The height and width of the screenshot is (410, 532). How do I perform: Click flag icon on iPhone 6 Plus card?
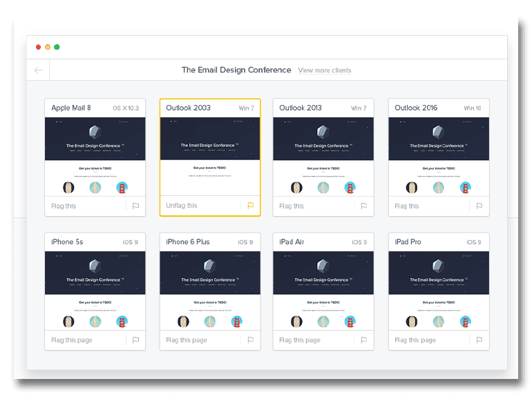point(251,340)
